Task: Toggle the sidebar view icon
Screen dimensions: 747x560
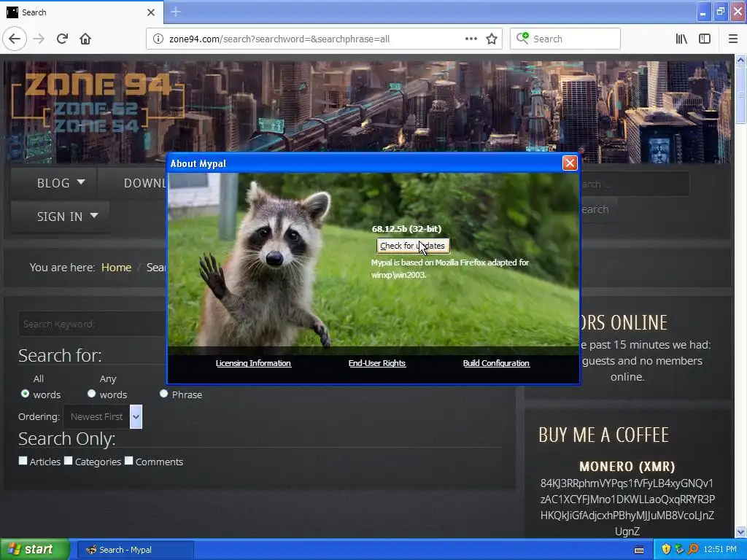Action: 705,39
